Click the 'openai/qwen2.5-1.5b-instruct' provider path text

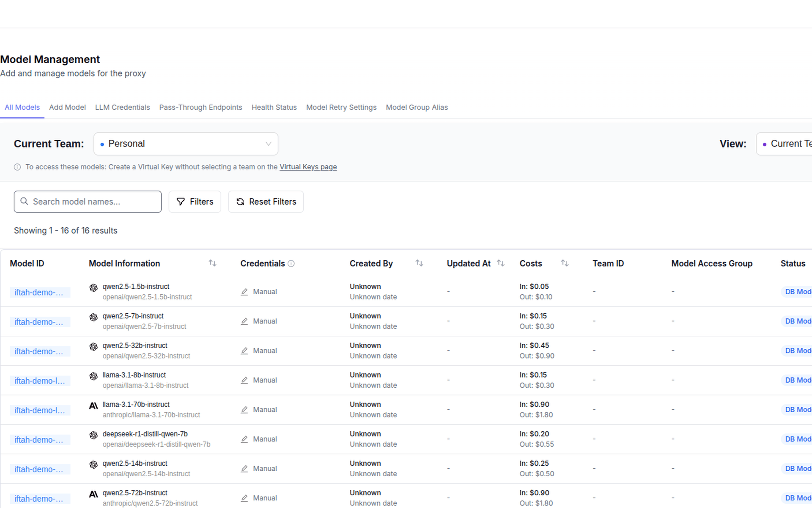click(147, 297)
